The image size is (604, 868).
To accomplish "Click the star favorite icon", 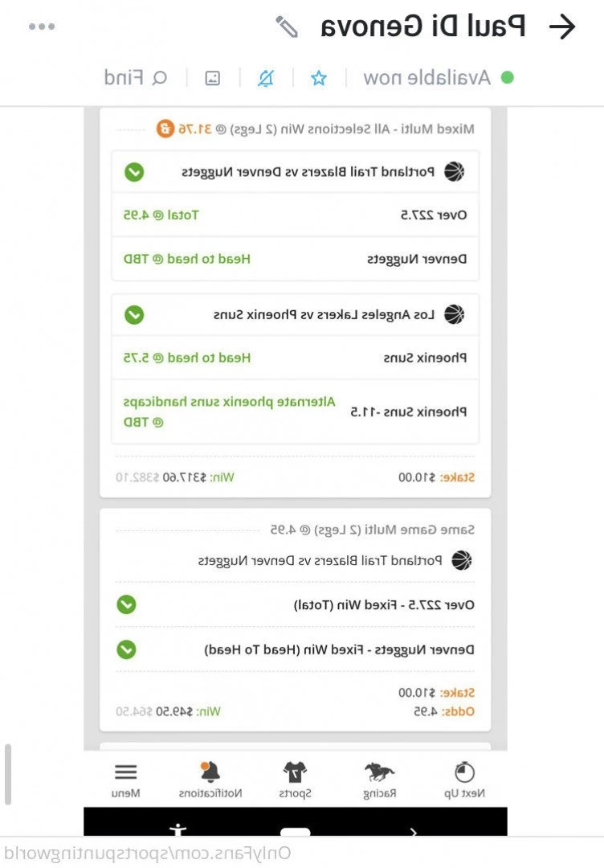I will tap(319, 78).
